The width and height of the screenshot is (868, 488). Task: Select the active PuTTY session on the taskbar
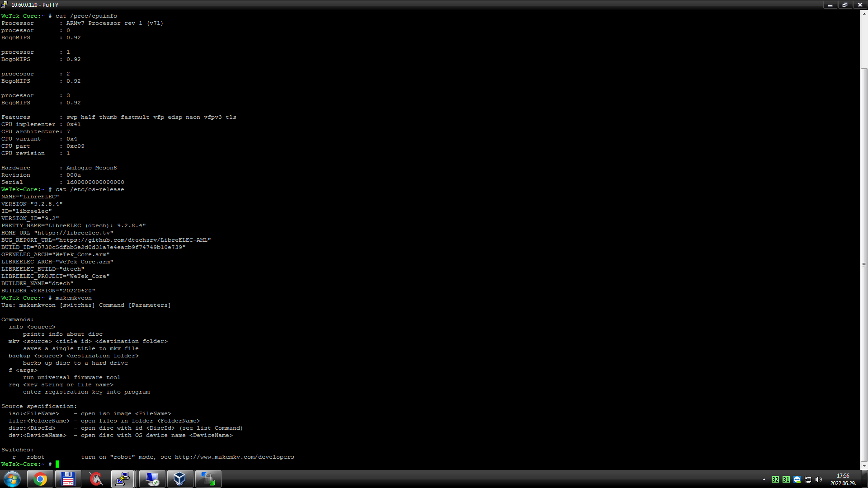click(x=124, y=479)
